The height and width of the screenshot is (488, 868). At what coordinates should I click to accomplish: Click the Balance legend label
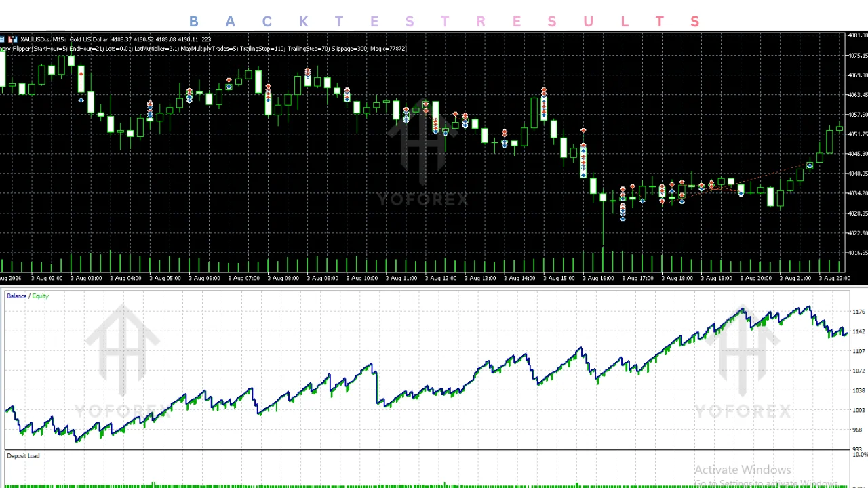point(16,296)
